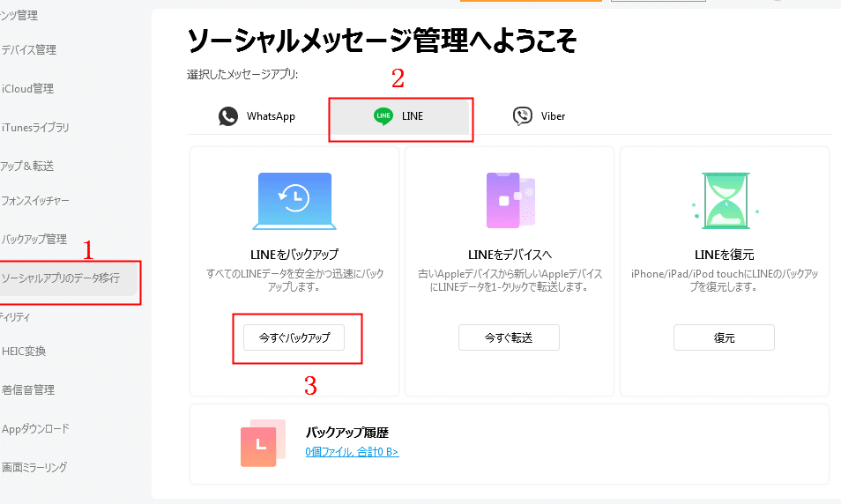Open フォンスイッチャー in the sidebar
Screen dimensions: 841x504
click(x=35, y=201)
